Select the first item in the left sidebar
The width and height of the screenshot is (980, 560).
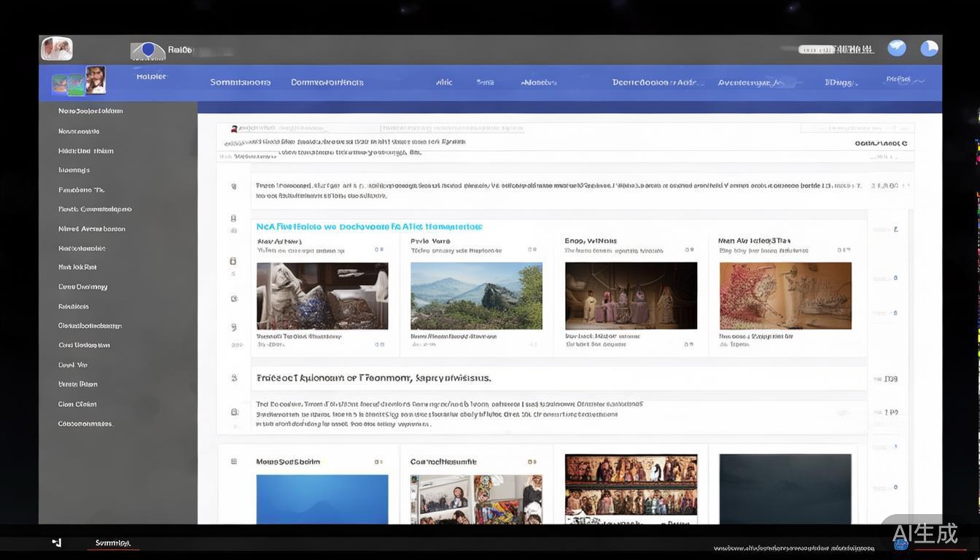click(90, 111)
